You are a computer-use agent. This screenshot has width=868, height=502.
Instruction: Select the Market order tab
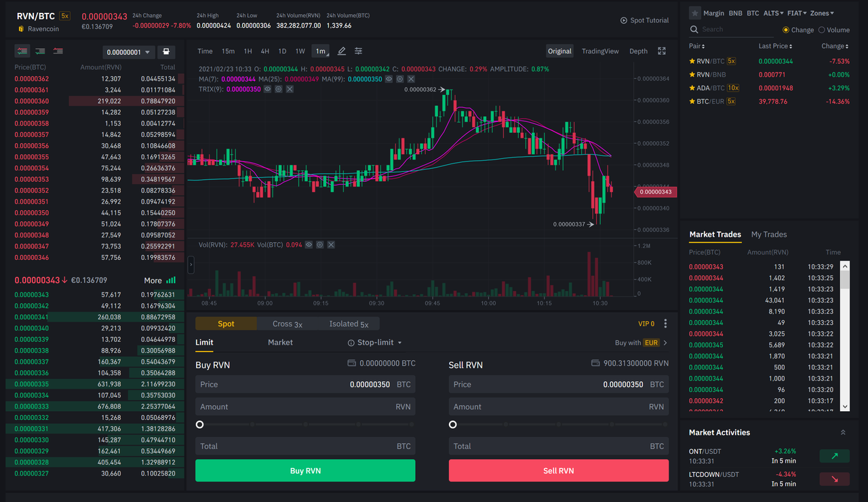[x=280, y=343]
